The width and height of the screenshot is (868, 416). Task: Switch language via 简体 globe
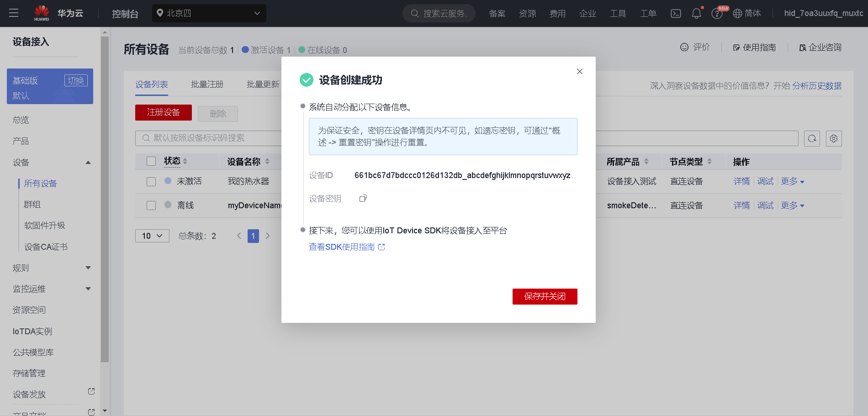tap(747, 14)
